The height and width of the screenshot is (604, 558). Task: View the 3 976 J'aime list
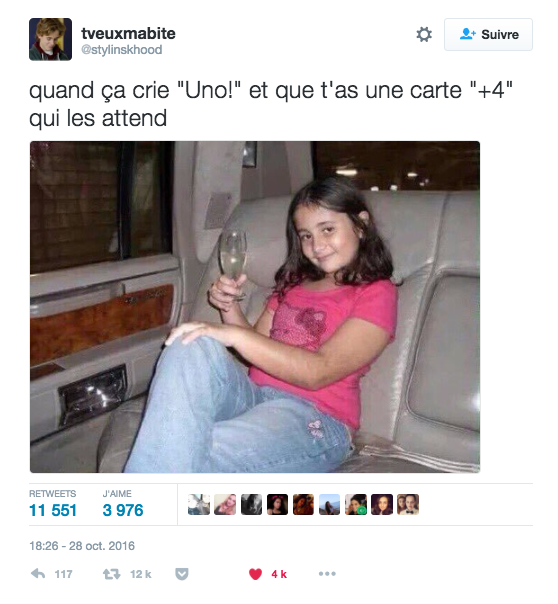click(123, 510)
